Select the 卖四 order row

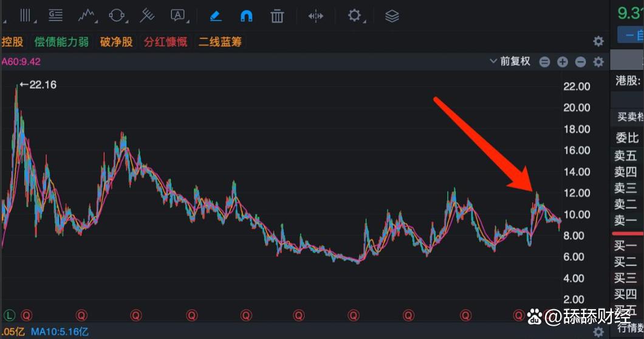[626, 172]
